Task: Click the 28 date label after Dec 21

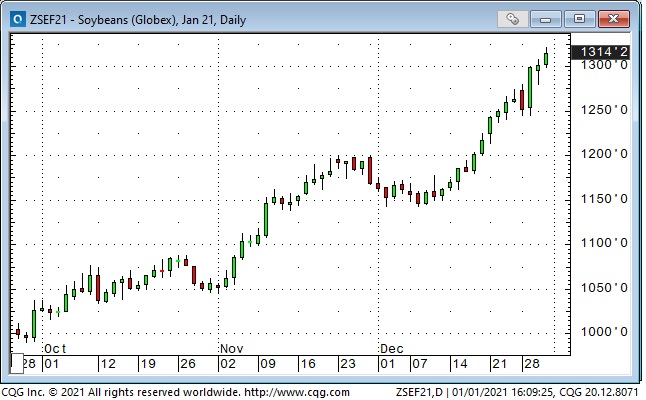Action: (531, 364)
